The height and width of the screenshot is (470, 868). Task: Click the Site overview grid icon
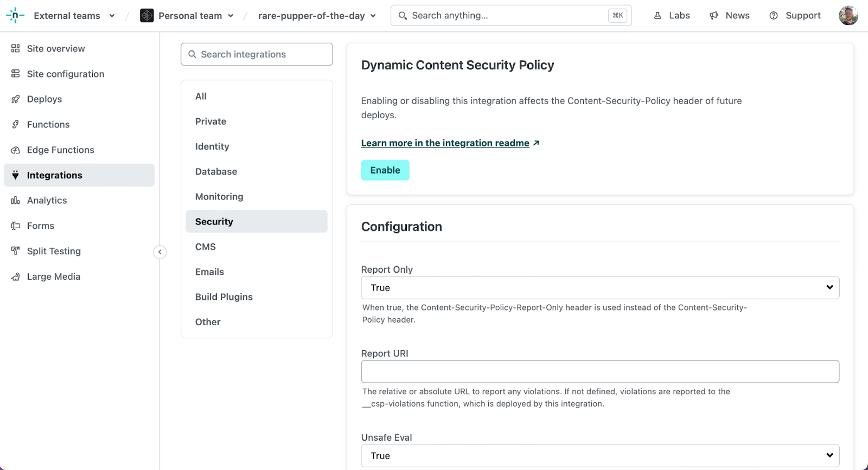[15, 49]
